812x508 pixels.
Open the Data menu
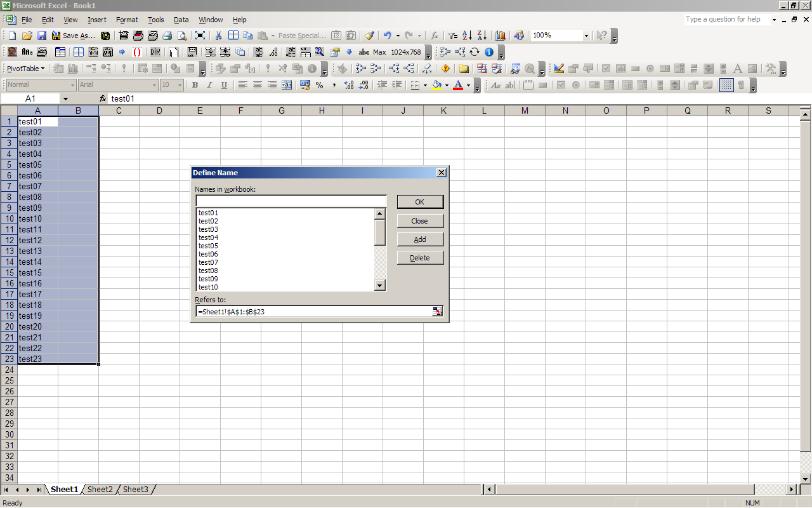pos(181,20)
